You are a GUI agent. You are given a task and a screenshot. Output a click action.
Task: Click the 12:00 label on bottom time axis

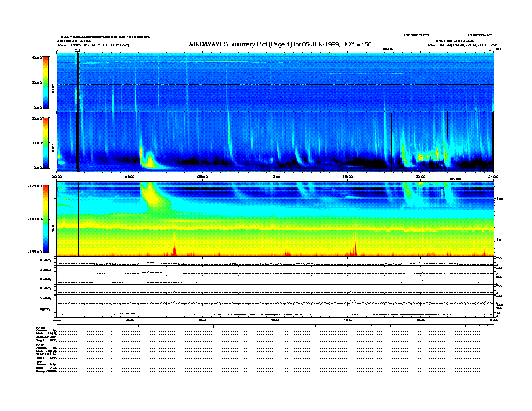pyautogui.click(x=275, y=320)
